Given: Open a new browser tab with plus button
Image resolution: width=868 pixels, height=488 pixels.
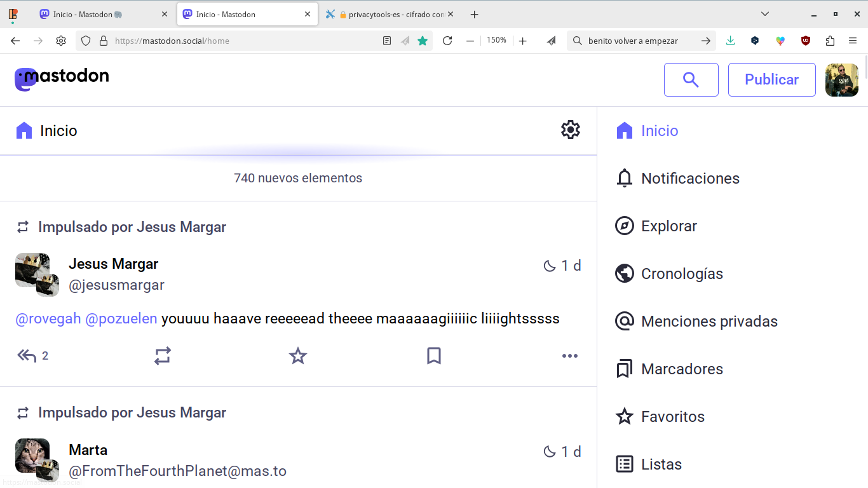Looking at the screenshot, I should 474,14.
